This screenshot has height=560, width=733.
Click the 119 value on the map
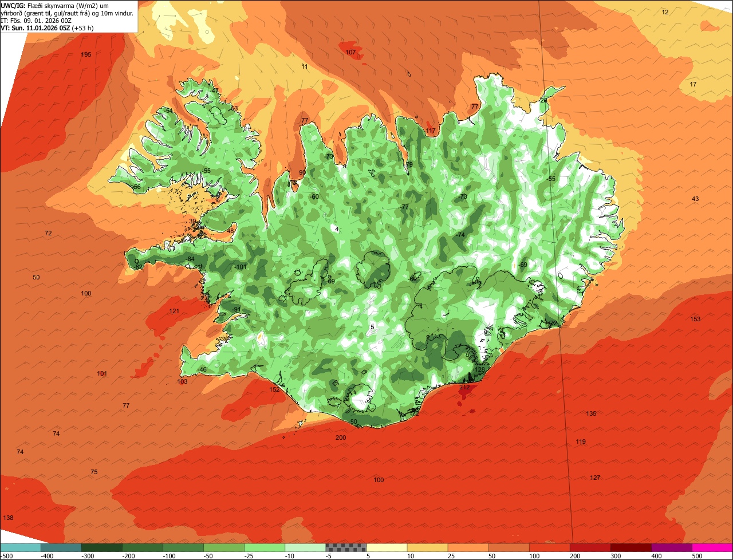pyautogui.click(x=581, y=441)
